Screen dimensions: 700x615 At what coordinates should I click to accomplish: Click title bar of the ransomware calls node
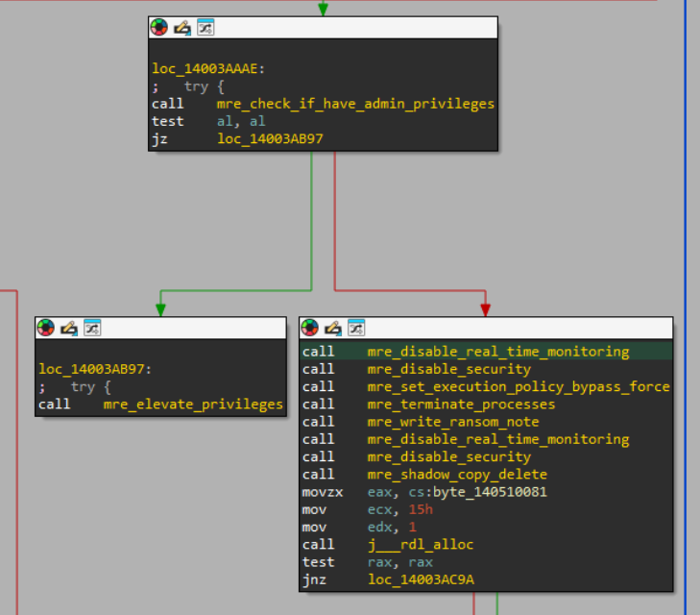click(486, 328)
